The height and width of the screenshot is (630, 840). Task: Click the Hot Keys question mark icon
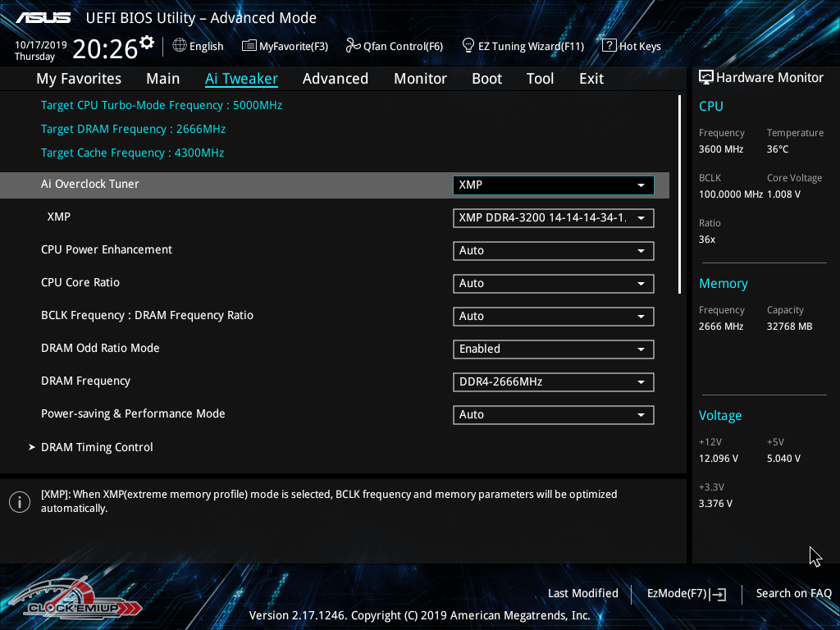[609, 46]
